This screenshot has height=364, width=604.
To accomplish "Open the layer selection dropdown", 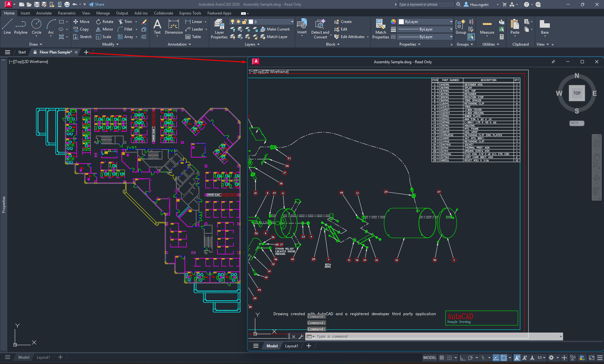I will coord(292,22).
